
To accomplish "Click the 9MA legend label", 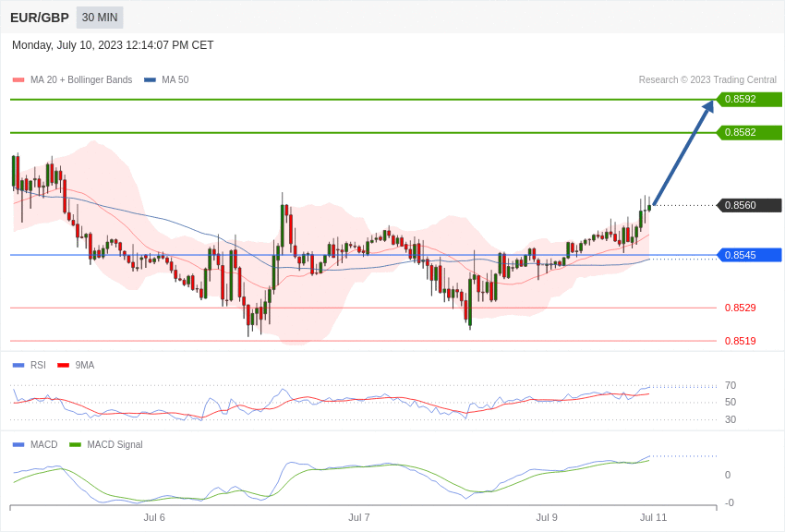I will 85,366.
